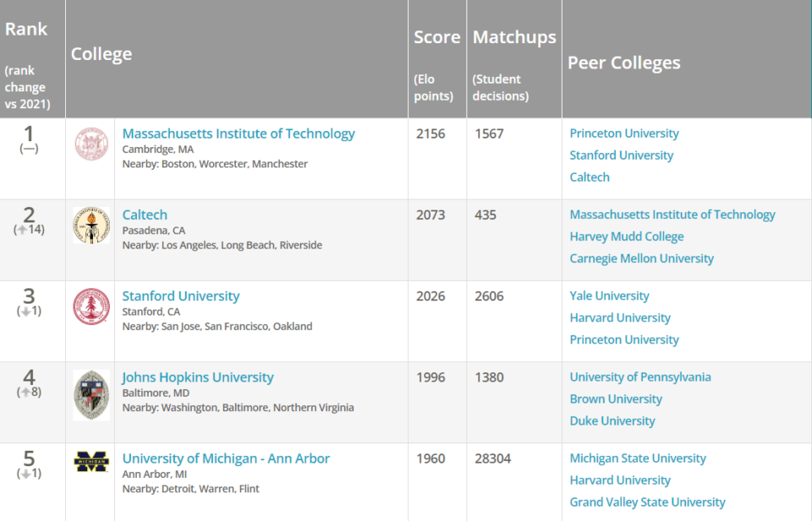Screen dimensions: 812x521
Task: Click the up arrow beside Johns Hopkins' rank
Action: tap(26, 391)
